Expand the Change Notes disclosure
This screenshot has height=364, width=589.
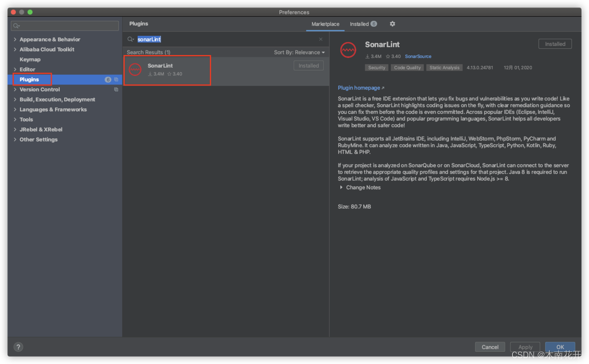pyautogui.click(x=341, y=188)
